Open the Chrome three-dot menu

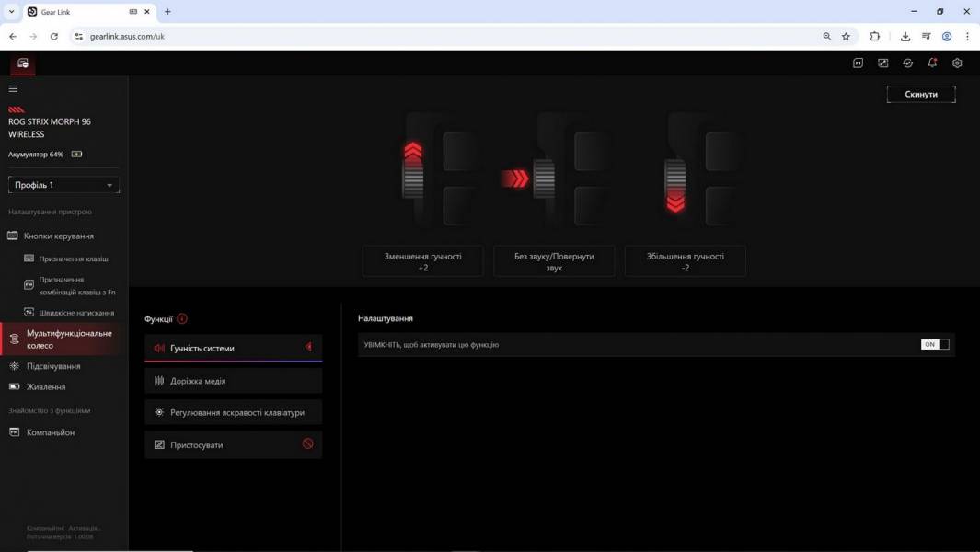tap(967, 36)
